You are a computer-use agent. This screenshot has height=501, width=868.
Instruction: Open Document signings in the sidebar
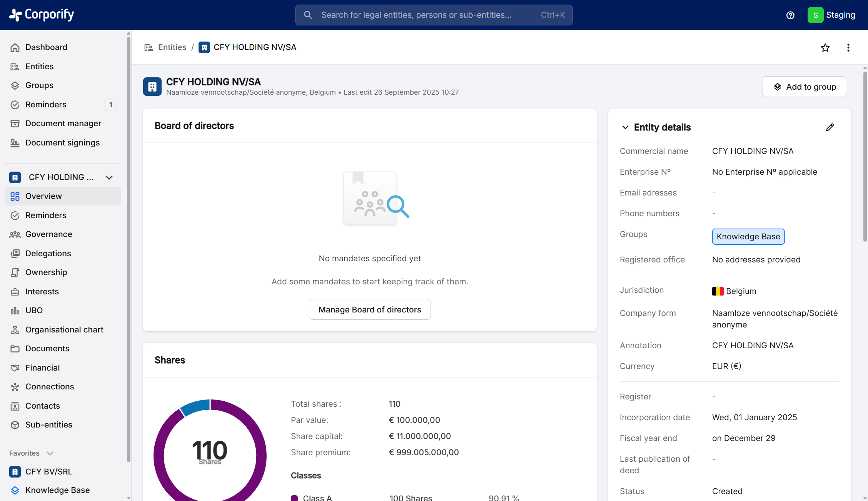(x=62, y=143)
